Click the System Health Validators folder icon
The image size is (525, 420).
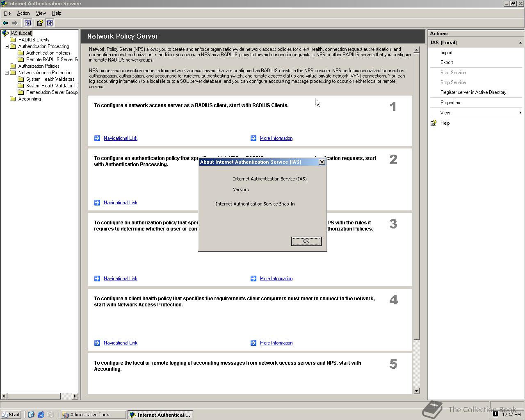[x=21, y=79]
